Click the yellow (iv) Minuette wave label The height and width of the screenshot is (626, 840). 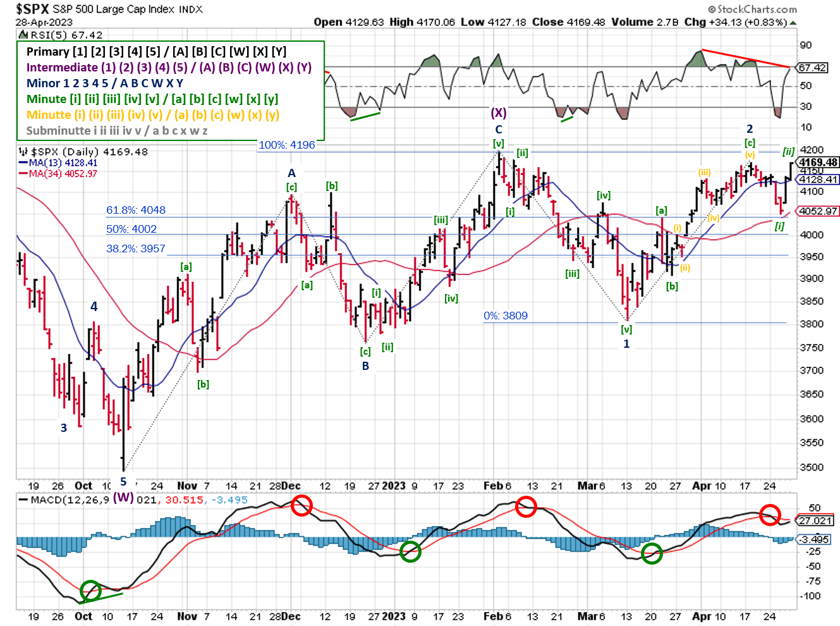714,218
